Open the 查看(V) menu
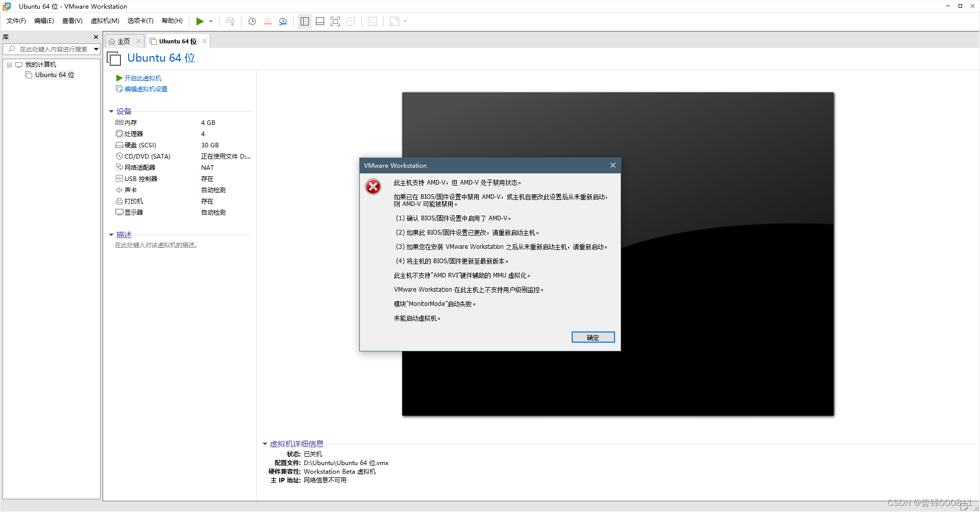The width and height of the screenshot is (980, 512). [x=72, y=21]
